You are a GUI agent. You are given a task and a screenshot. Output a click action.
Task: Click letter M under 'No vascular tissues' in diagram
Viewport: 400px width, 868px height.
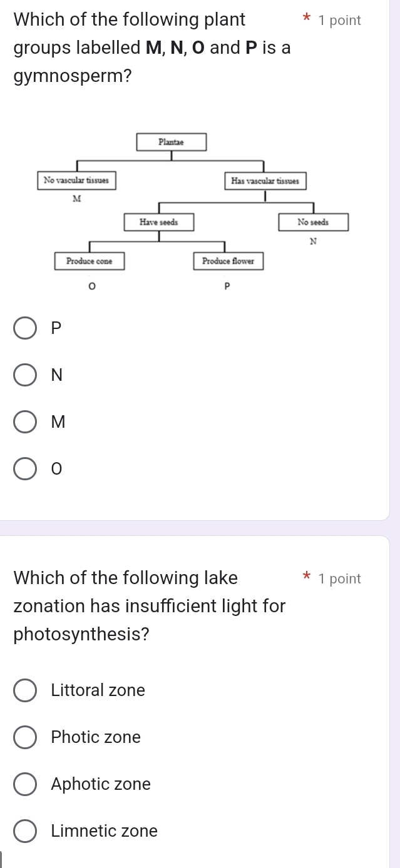click(x=76, y=198)
